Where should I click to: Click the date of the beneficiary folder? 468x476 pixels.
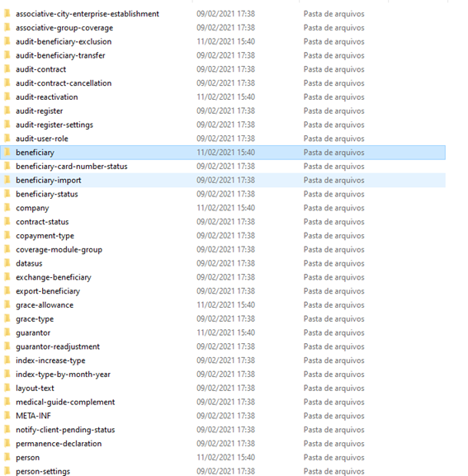[225, 153]
